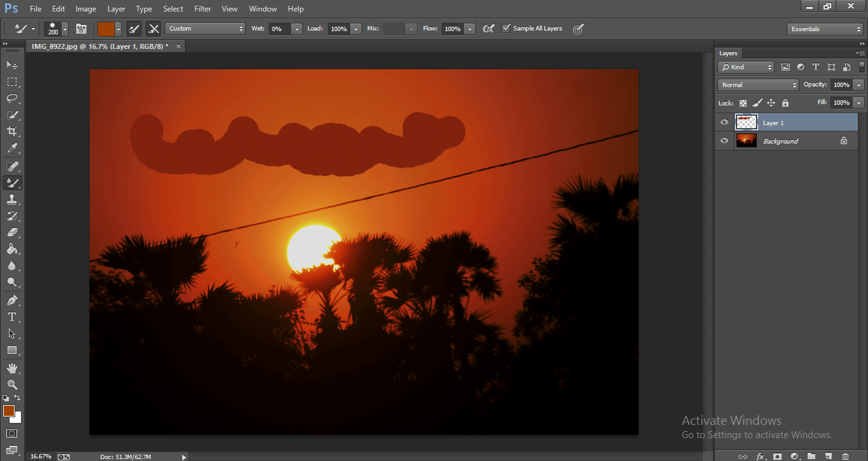This screenshot has height=461, width=868.
Task: Open the Normal blend mode dropdown
Action: pyautogui.click(x=758, y=84)
